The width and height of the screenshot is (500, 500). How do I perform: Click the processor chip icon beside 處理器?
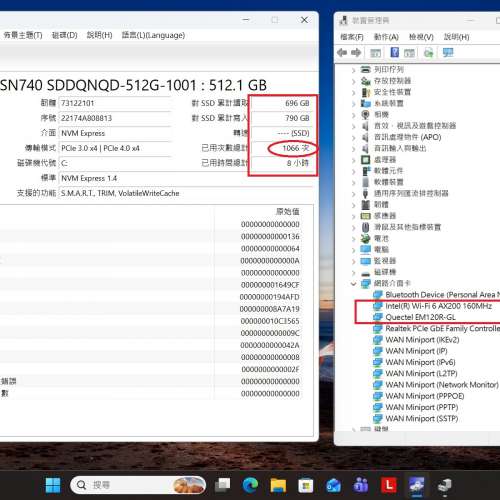coord(366,160)
